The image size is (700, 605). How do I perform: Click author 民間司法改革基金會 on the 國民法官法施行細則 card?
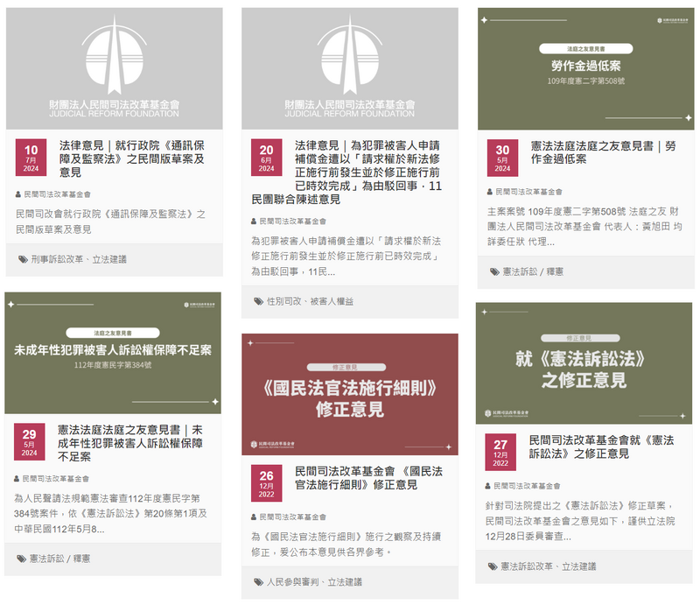click(293, 517)
